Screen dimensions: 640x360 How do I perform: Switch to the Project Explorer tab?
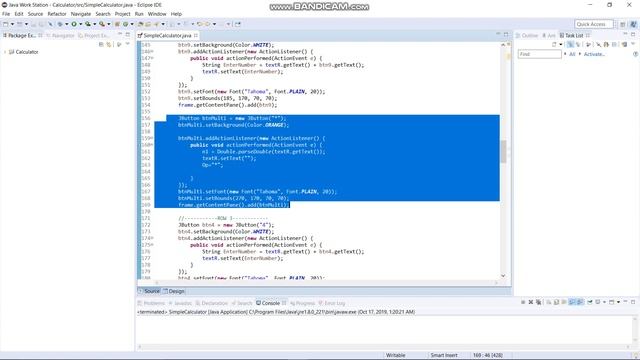click(x=94, y=36)
